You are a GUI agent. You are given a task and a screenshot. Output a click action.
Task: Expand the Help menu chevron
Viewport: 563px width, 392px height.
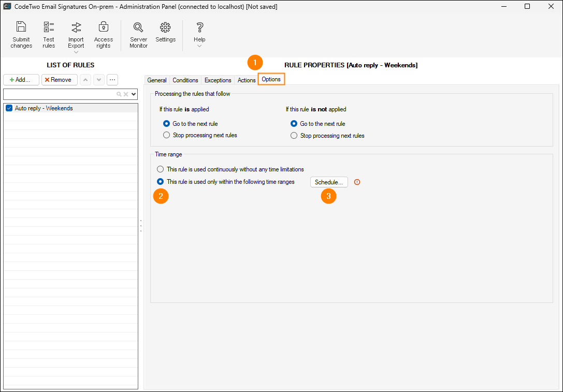coord(199,46)
